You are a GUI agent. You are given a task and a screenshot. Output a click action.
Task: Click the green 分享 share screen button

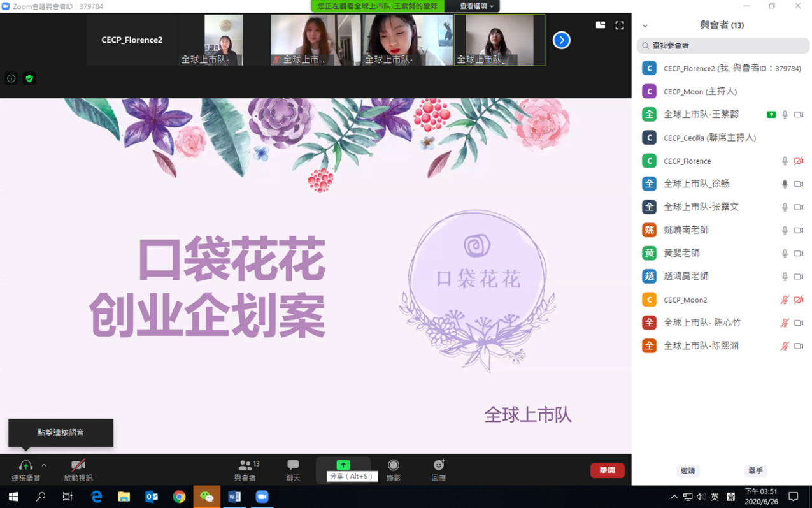point(343,465)
